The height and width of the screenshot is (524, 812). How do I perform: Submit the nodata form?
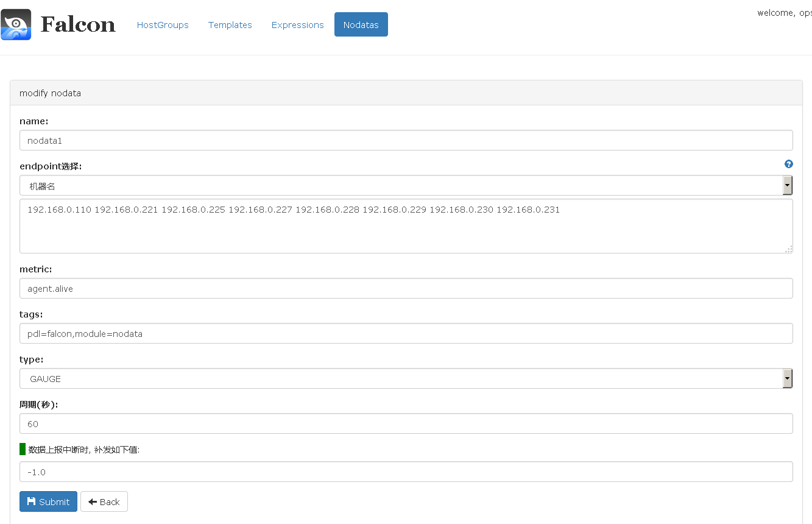[x=48, y=501]
